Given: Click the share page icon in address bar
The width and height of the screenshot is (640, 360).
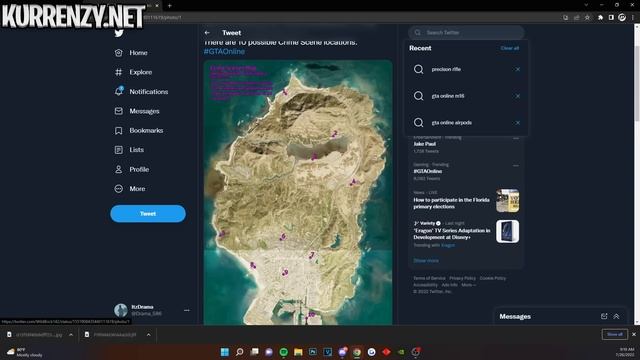Looking at the screenshot, I should pos(576,18).
